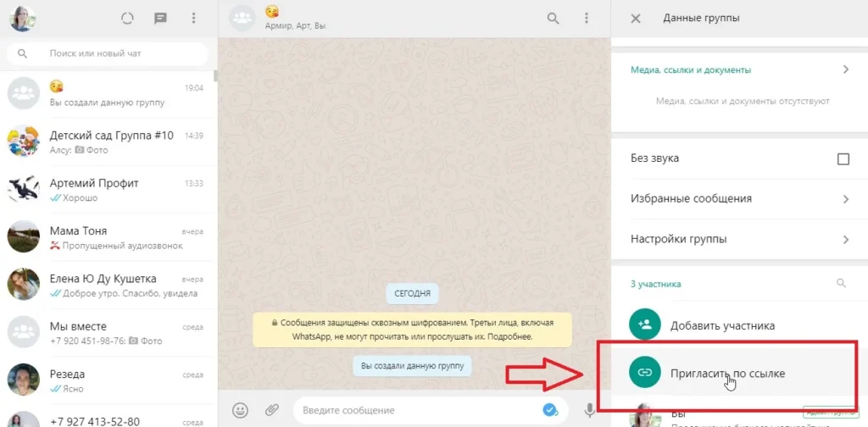868x427 pixels.
Task: Click the status circle icon
Action: (127, 19)
